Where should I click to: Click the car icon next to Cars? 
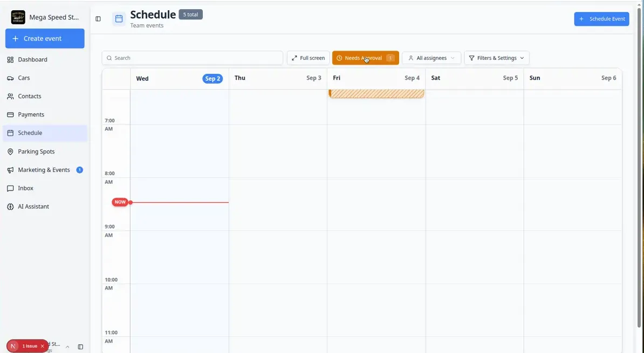pos(10,78)
